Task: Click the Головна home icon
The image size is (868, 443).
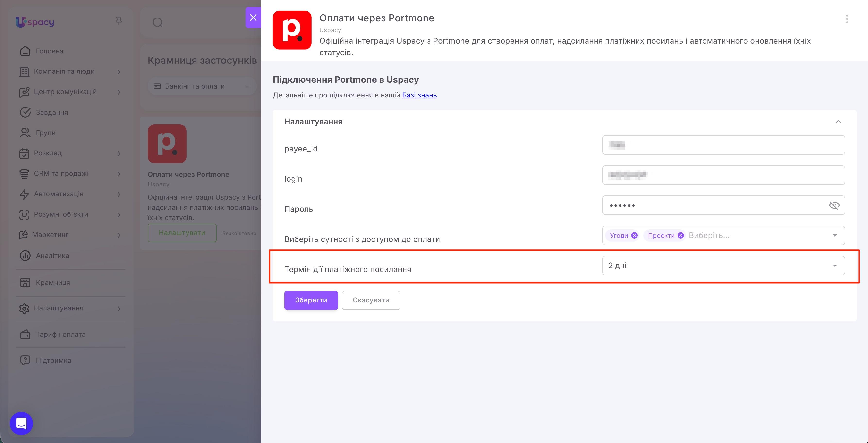Action: (x=25, y=51)
